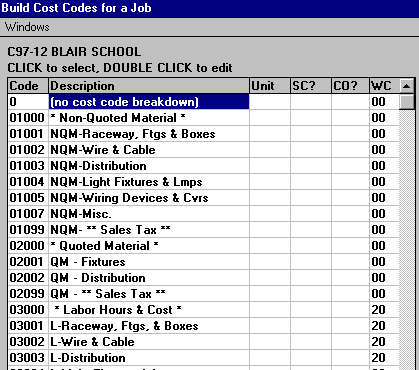This screenshot has height=370, width=419.
Task: Click WC value "20" in row 03003
Action: (384, 358)
